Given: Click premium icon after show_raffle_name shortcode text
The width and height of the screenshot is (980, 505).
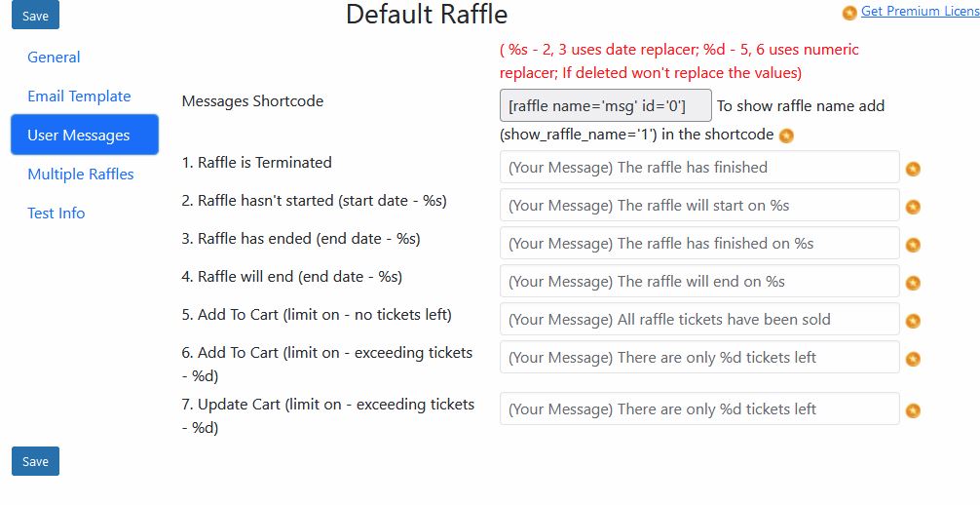Looking at the screenshot, I should pos(786,136).
